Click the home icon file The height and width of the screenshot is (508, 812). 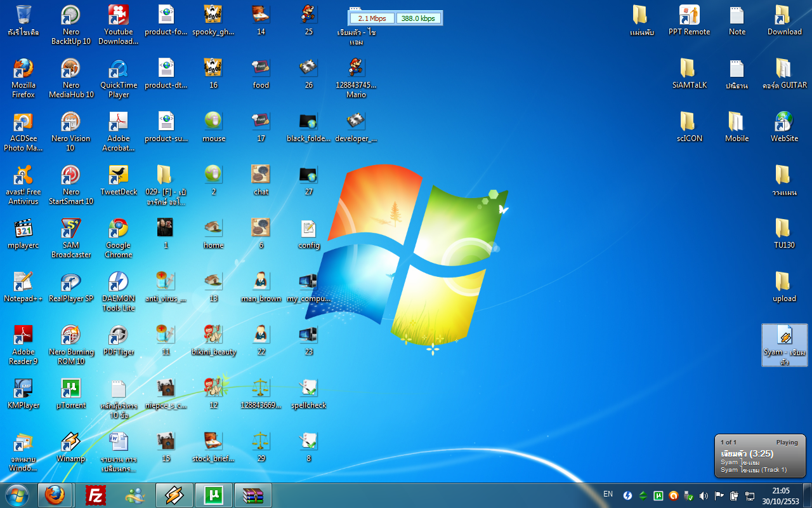click(x=214, y=233)
